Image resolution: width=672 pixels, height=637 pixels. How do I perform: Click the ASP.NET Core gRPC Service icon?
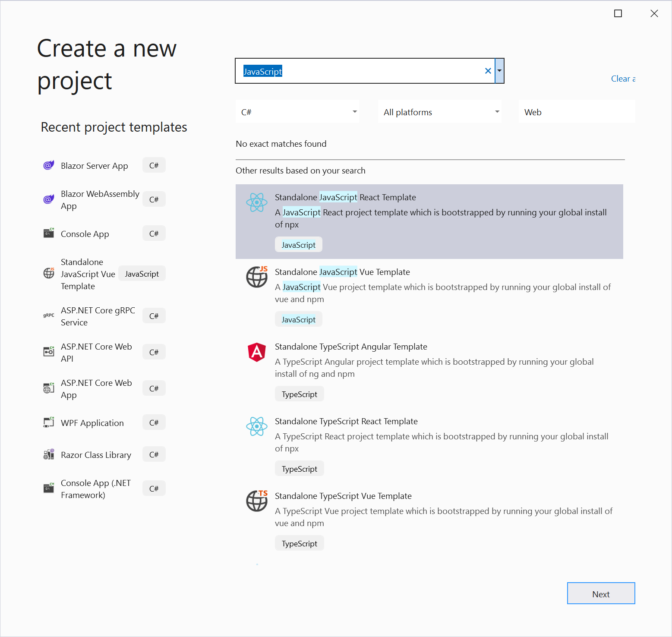(49, 315)
